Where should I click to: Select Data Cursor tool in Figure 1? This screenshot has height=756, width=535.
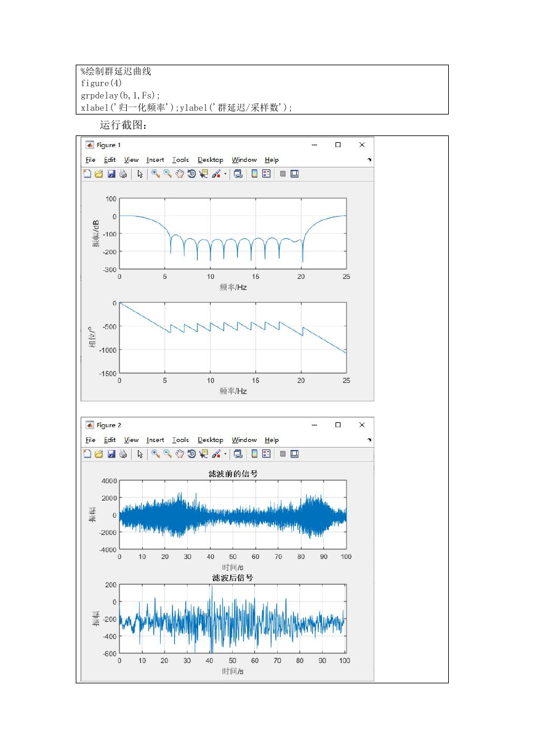(x=203, y=174)
